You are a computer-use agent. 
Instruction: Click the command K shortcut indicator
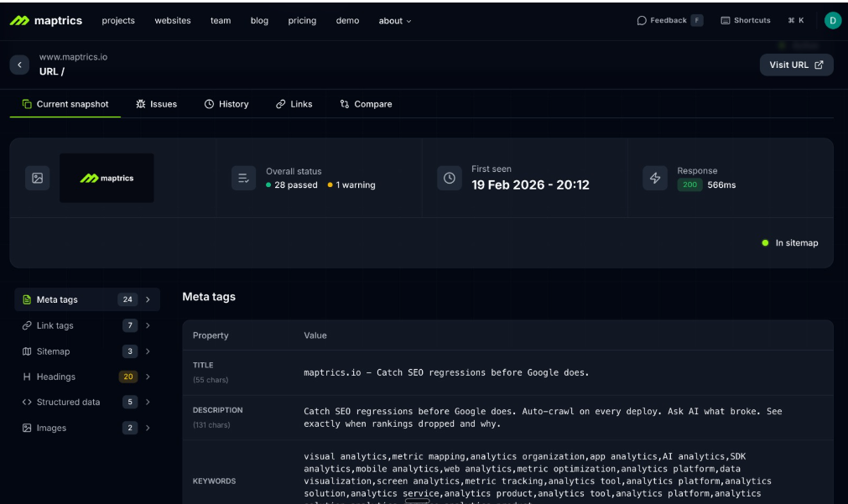(x=795, y=21)
